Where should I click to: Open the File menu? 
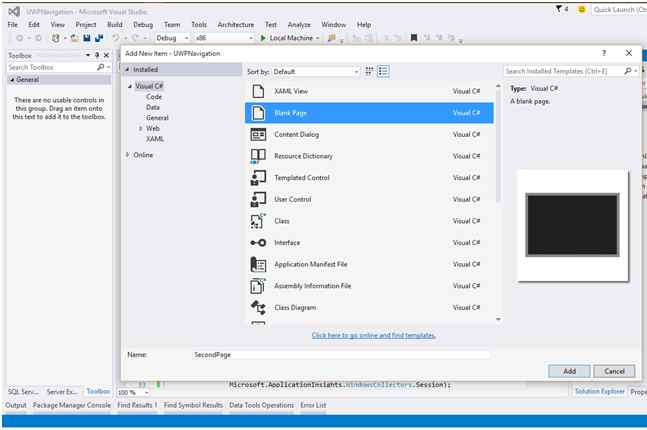(x=13, y=25)
